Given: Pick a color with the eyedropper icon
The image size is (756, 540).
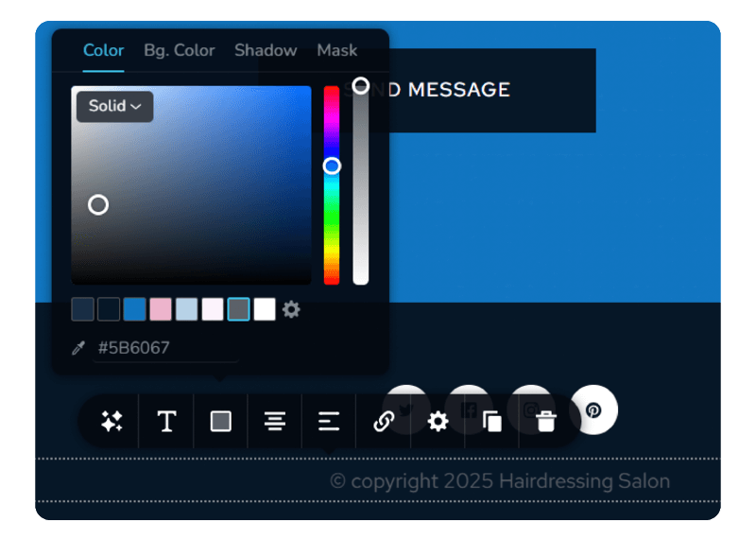Looking at the screenshot, I should pyautogui.click(x=78, y=348).
